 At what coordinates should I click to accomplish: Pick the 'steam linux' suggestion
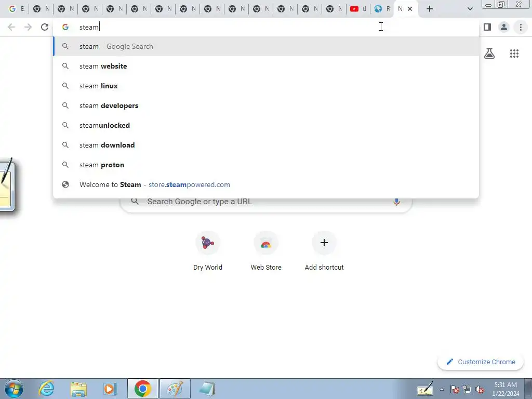pyautogui.click(x=266, y=86)
